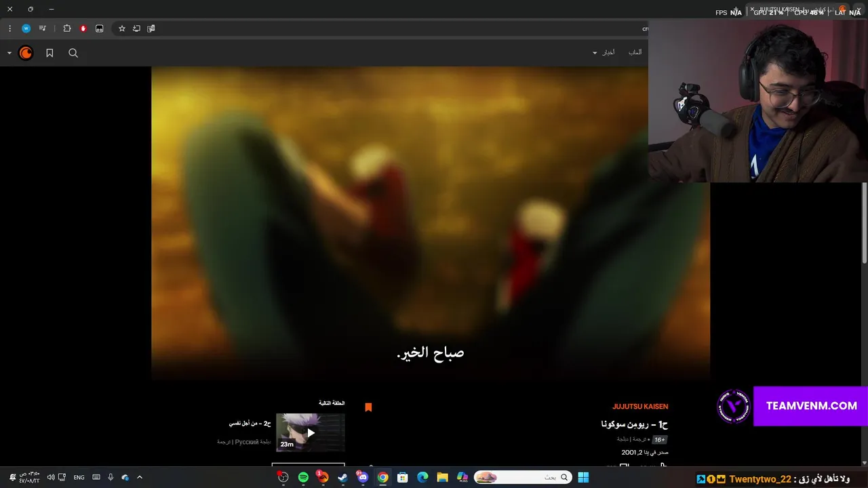The image size is (868, 488).
Task: Open network status in tray
Action: 62,477
